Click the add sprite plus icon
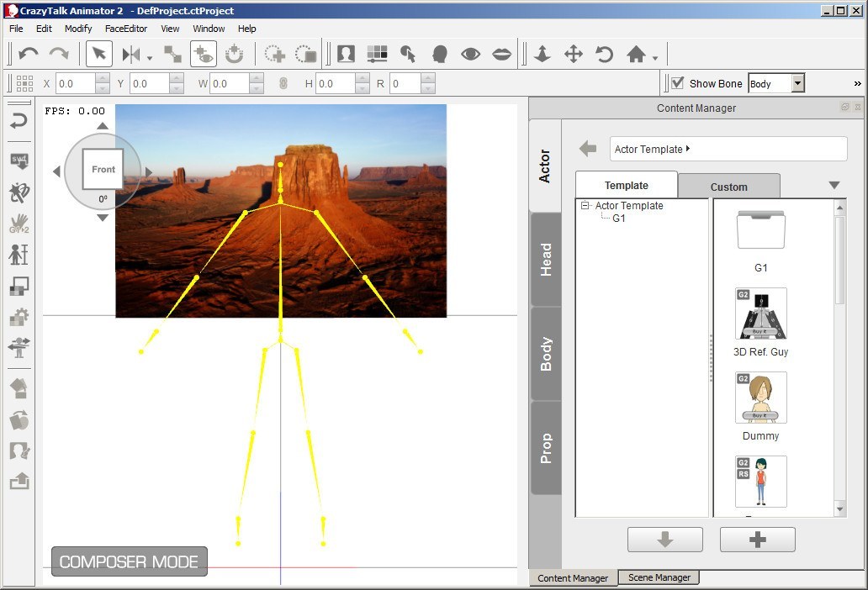This screenshot has height=590, width=868. [274, 54]
